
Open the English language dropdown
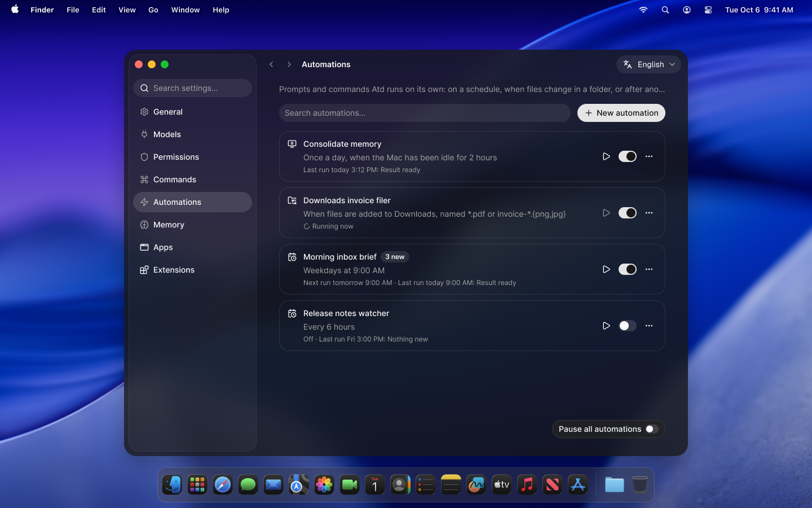click(648, 64)
